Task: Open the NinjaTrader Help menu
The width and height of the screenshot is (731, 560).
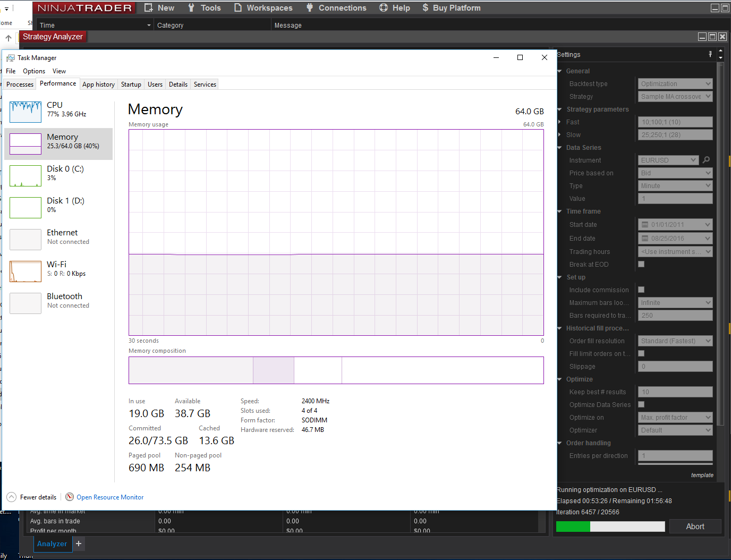Action: pos(395,8)
